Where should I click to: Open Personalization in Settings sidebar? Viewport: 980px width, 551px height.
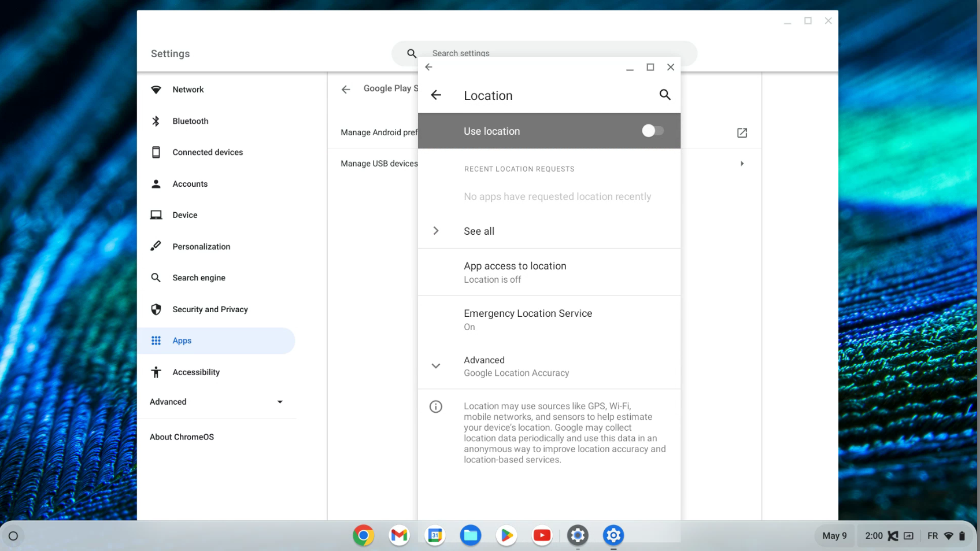pos(216,246)
